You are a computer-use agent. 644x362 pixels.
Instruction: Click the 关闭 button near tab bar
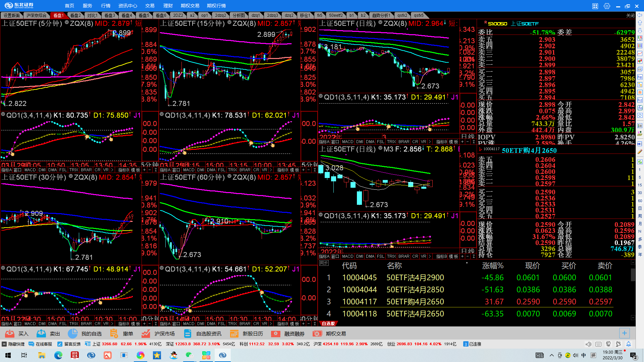(x=630, y=15)
